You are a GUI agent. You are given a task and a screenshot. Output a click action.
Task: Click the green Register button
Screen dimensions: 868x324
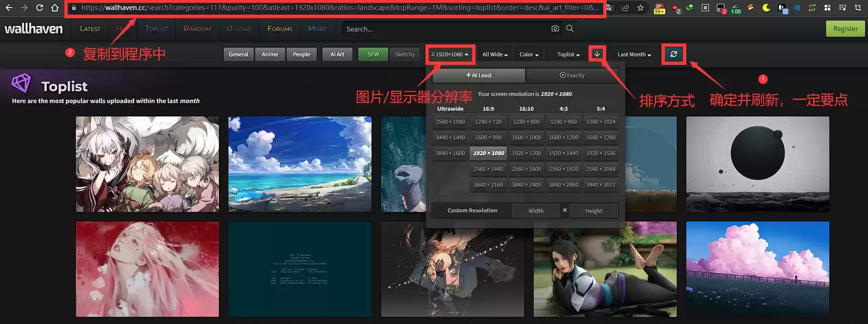pyautogui.click(x=845, y=29)
